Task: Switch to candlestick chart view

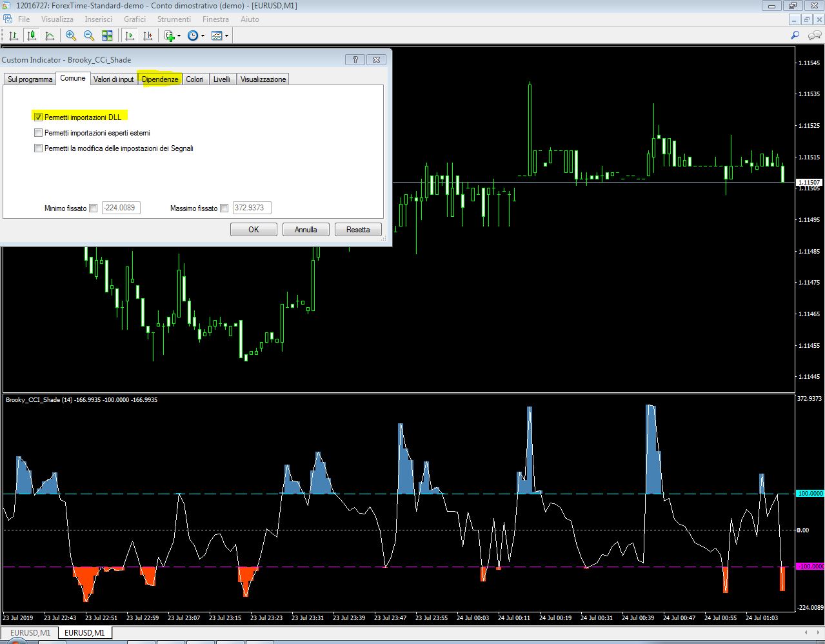Action: [x=31, y=35]
